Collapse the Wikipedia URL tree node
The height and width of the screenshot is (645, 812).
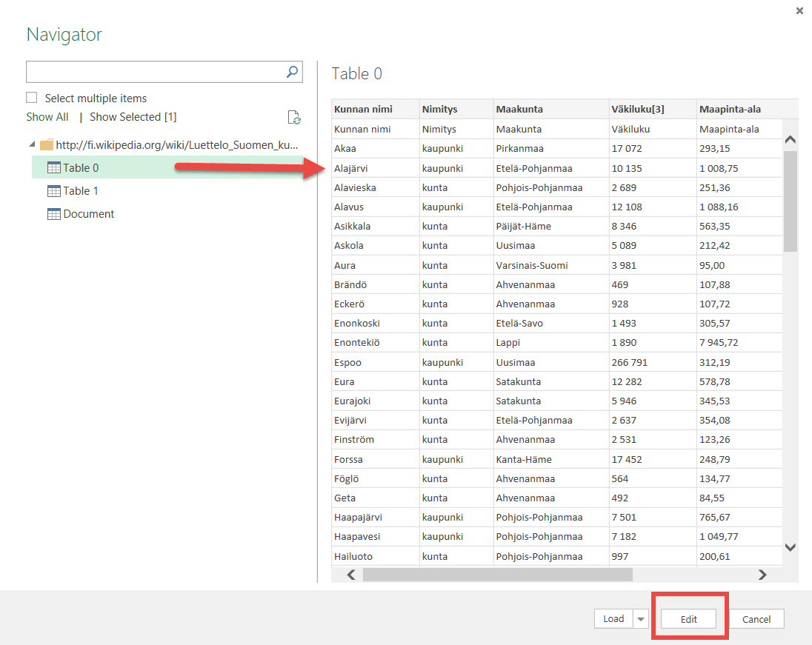(31, 144)
